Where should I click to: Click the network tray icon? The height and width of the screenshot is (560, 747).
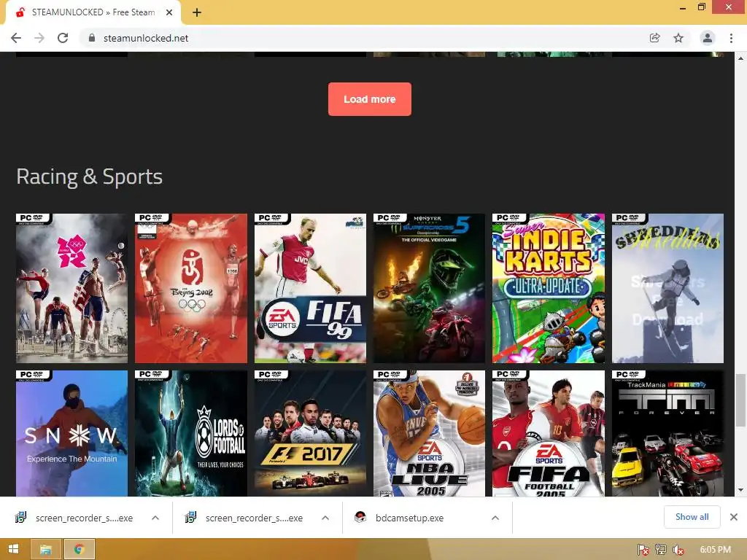(x=661, y=550)
